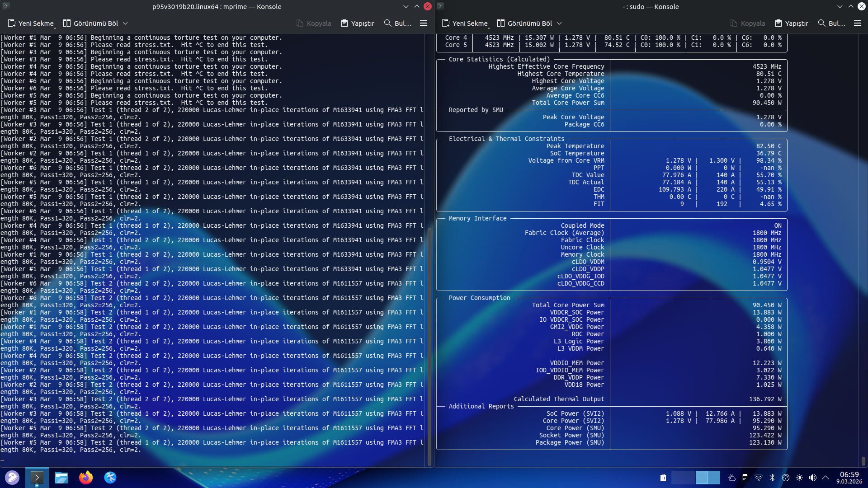Open the brightness tray icon
Image resolution: width=868 pixels, height=488 pixels.
pos(799,478)
